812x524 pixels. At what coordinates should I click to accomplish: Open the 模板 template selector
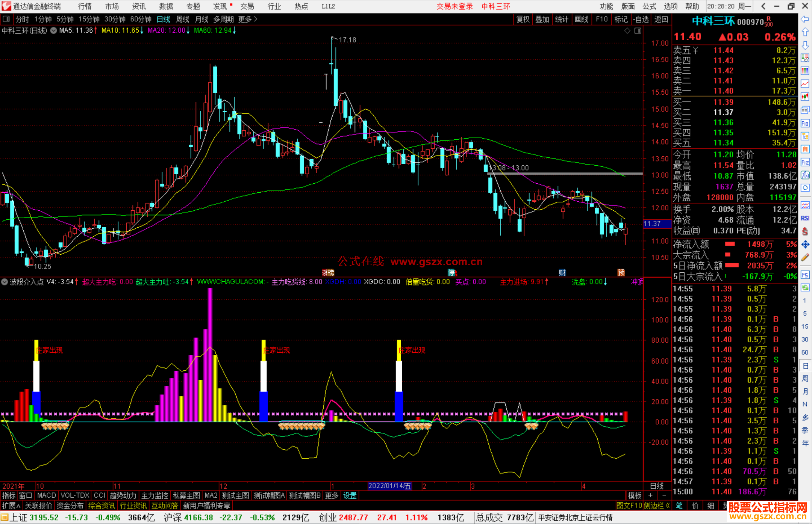[635, 495]
